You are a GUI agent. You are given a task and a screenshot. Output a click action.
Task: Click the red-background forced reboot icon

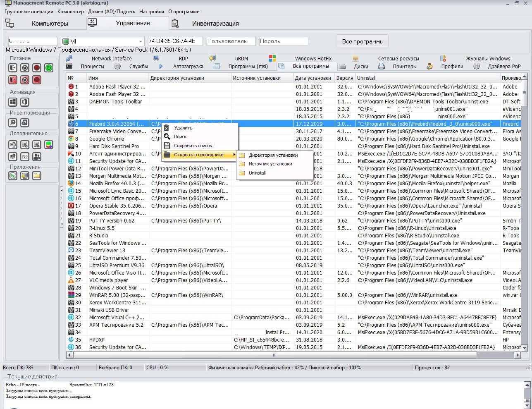pyautogui.click(x=25, y=80)
